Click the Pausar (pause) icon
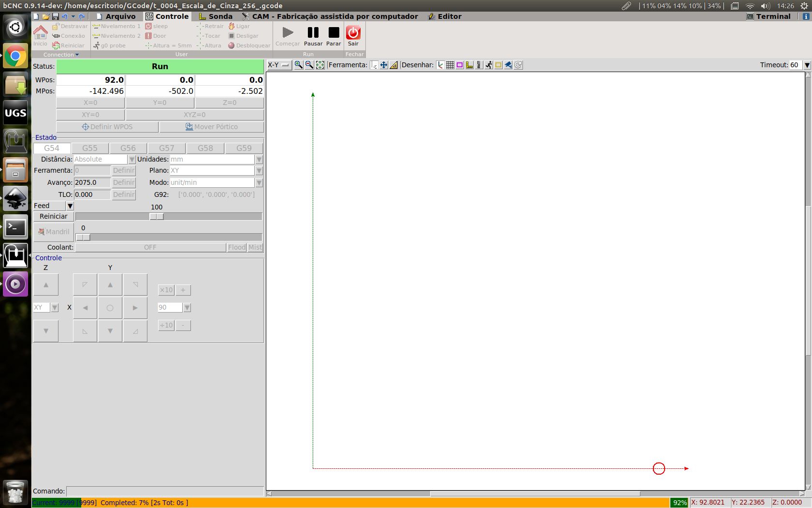Viewport: 812px width, 508px height. pyautogui.click(x=313, y=33)
